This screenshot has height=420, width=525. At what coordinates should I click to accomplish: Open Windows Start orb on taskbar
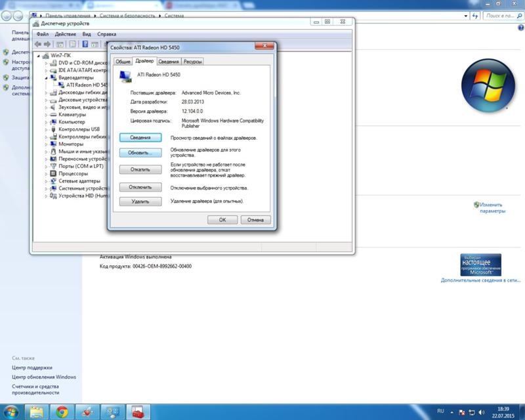point(10,411)
